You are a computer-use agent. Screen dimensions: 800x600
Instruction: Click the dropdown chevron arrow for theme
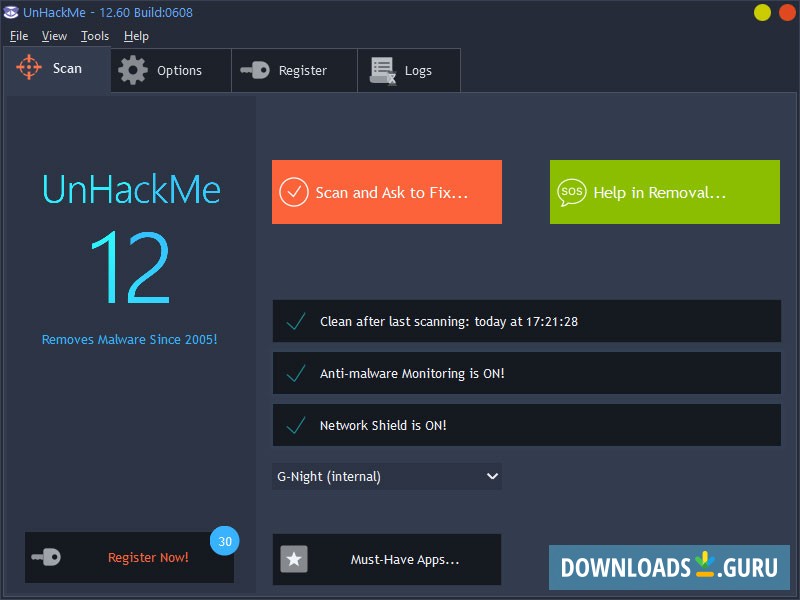pos(492,476)
